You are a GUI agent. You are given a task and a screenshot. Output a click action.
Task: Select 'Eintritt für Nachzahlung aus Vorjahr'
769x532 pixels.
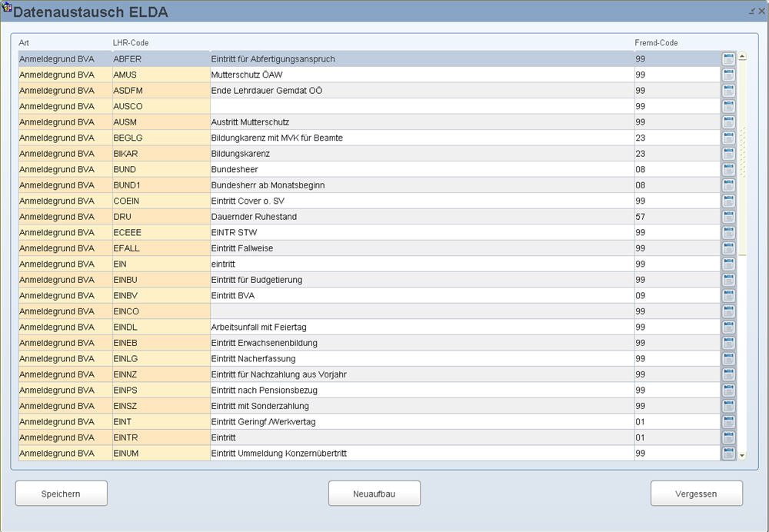[x=421, y=374]
